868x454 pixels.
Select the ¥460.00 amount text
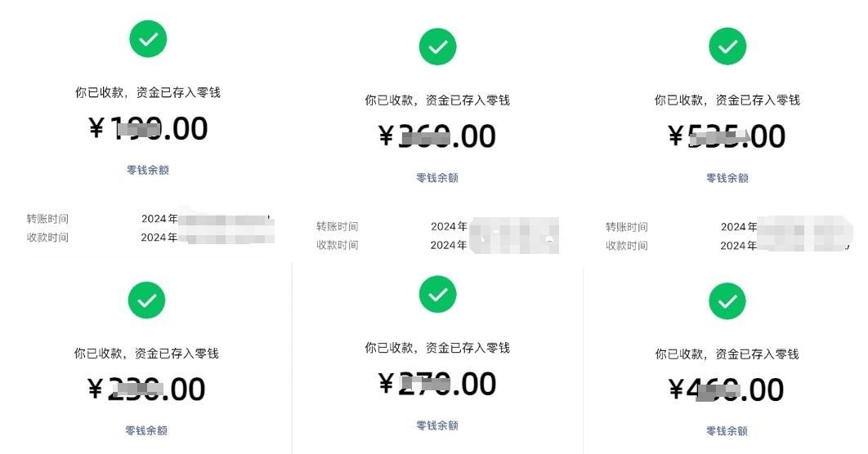[x=727, y=389]
